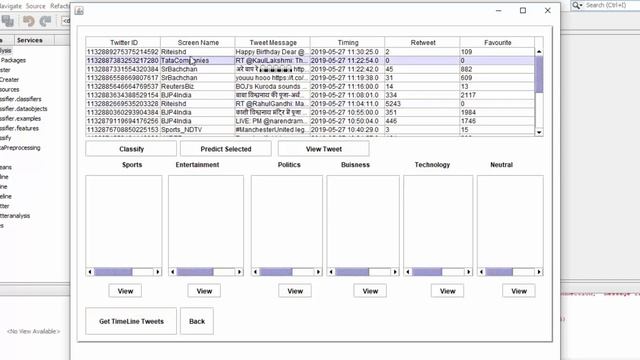
Task: Click horizontal scrollbar thumb of Entertainment list
Action: pos(195,272)
